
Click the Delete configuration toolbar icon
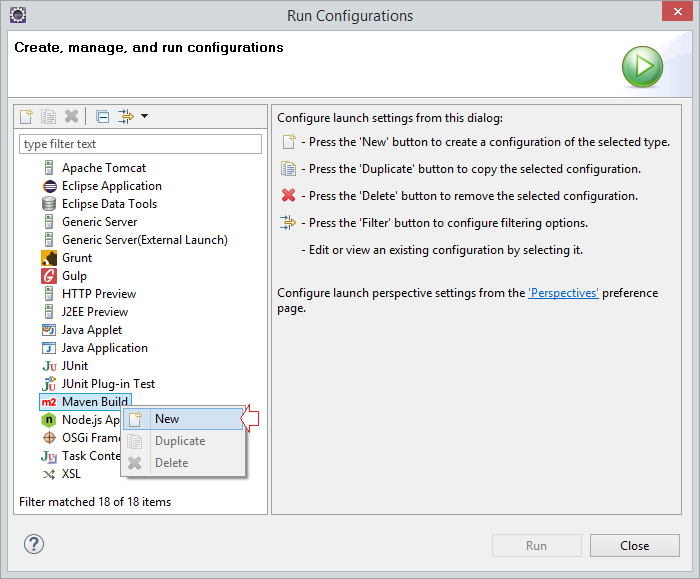tap(71, 116)
